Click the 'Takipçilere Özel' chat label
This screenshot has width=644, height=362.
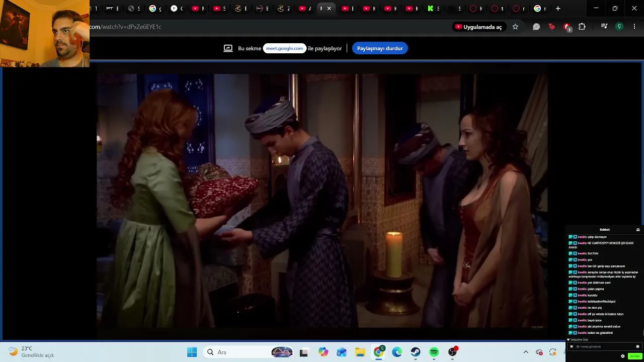[578, 340]
